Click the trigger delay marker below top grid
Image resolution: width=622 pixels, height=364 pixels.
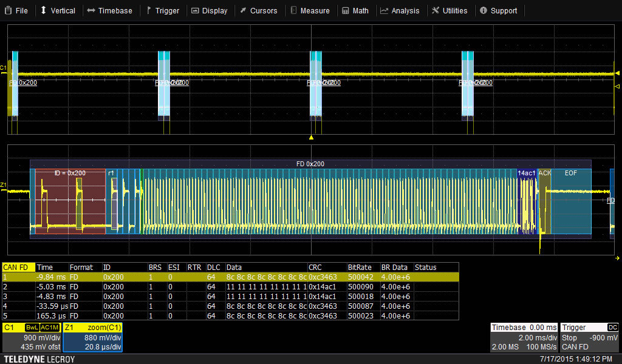tap(311, 138)
